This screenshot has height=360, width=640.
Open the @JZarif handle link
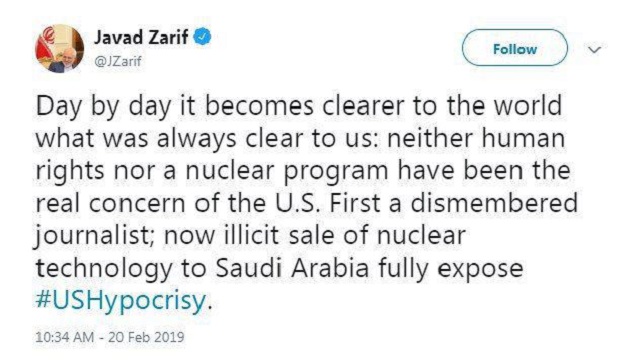pos(118,61)
